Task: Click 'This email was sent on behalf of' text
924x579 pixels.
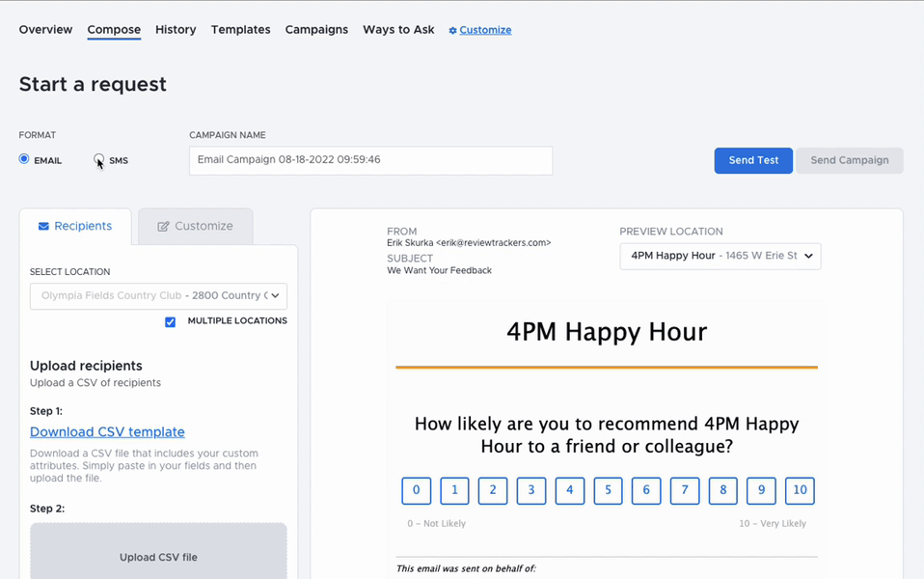Action: point(466,569)
